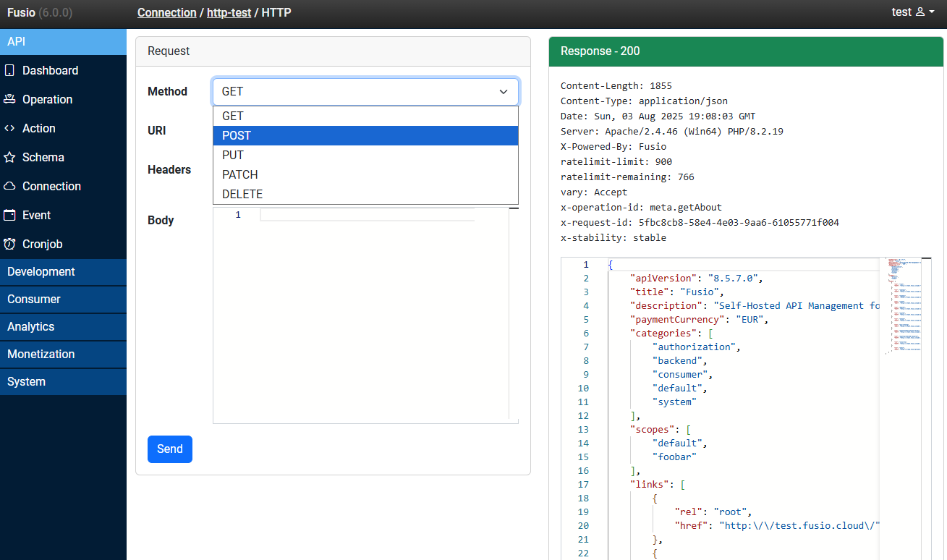Image resolution: width=947 pixels, height=560 pixels.
Task: Open the test user account dropdown
Action: (x=912, y=12)
